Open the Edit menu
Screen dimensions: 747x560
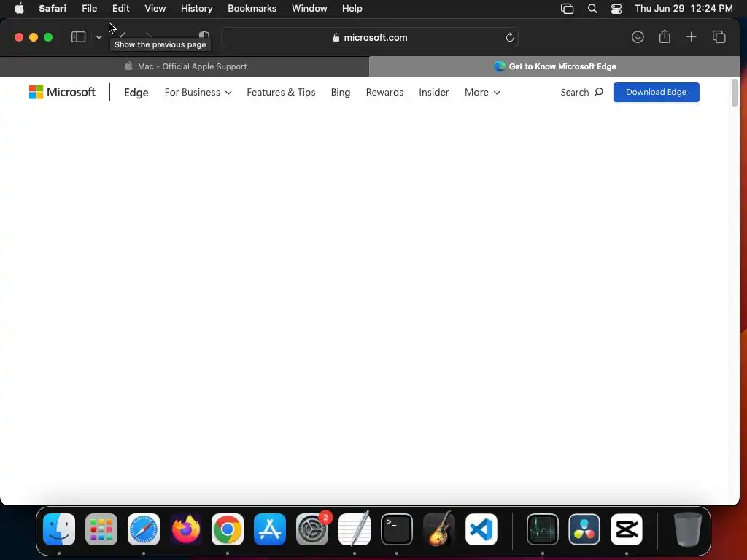[120, 9]
